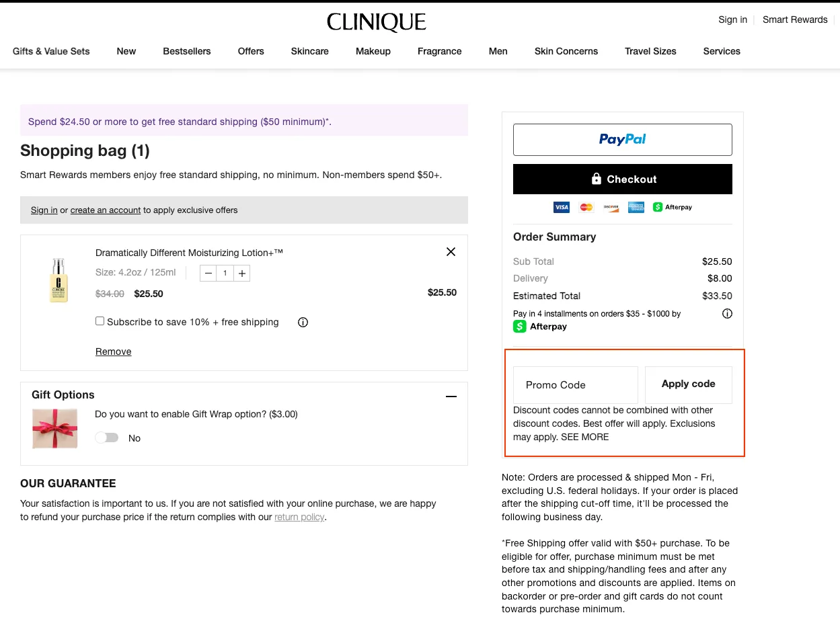Open Skin Concerns menu
840x623 pixels.
(x=566, y=51)
